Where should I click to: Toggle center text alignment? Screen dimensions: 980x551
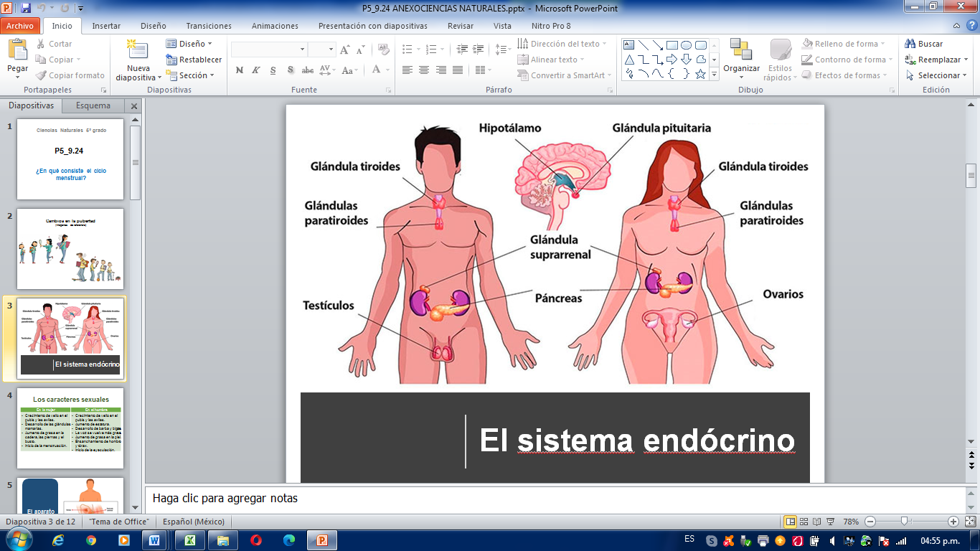click(x=424, y=70)
